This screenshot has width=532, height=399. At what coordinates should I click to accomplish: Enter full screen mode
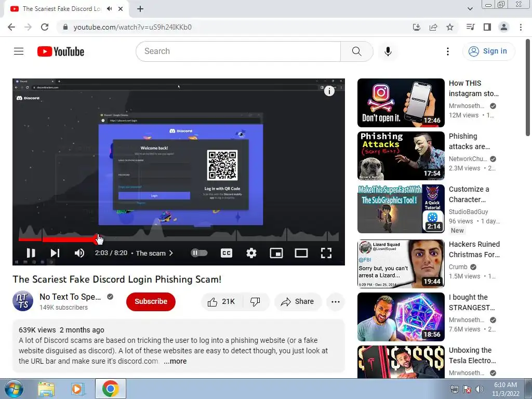(x=326, y=253)
